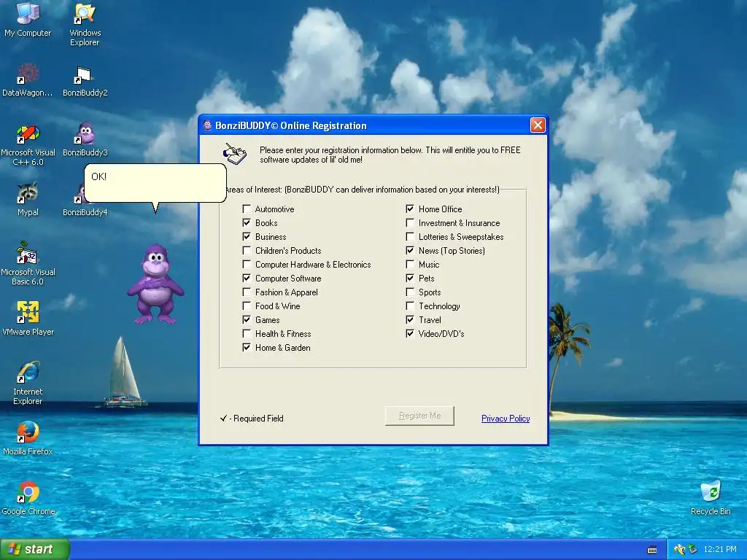Image resolution: width=747 pixels, height=560 pixels.
Task: Open the Start menu
Action: (35, 549)
